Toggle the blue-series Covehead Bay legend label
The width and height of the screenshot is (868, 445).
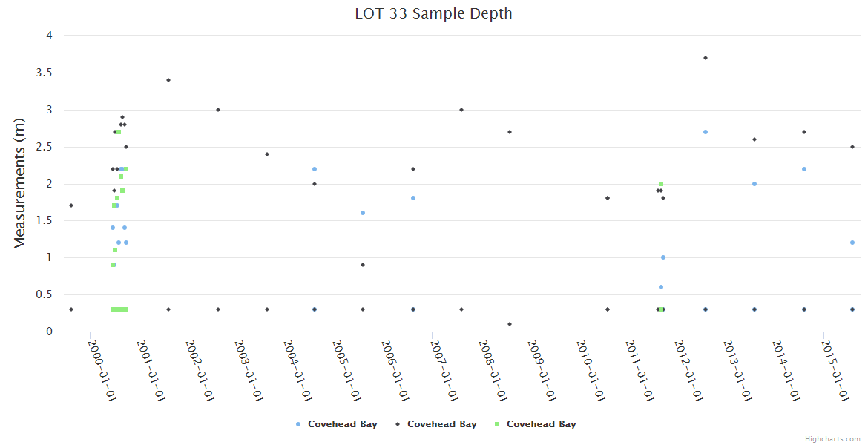342,424
